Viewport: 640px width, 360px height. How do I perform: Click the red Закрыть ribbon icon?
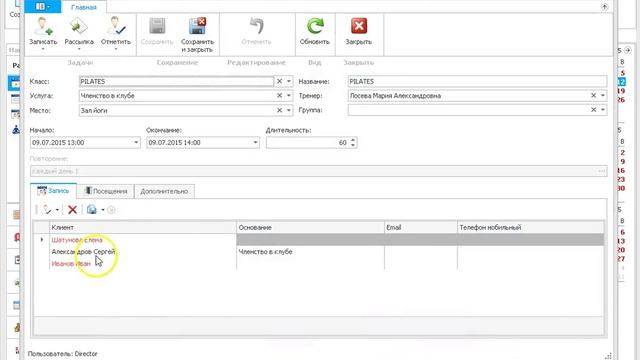pyautogui.click(x=359, y=26)
